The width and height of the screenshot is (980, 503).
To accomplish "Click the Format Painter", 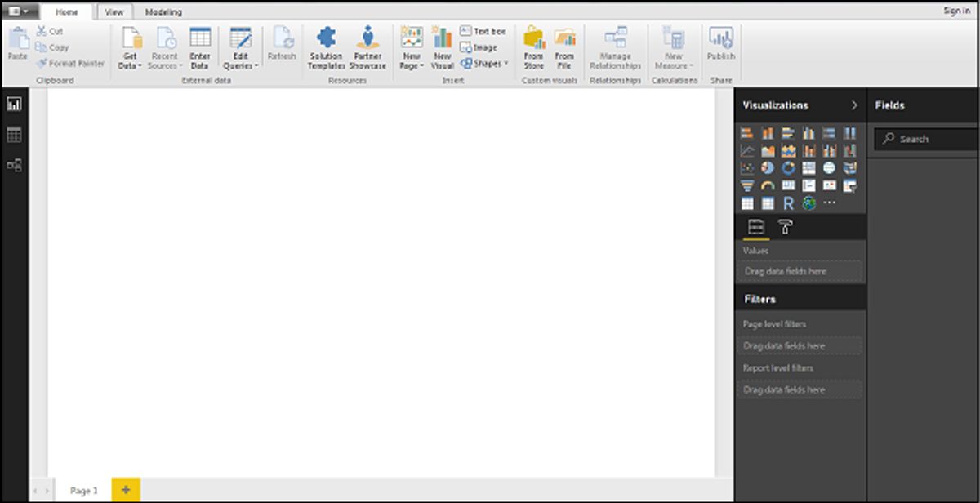I will coord(70,63).
